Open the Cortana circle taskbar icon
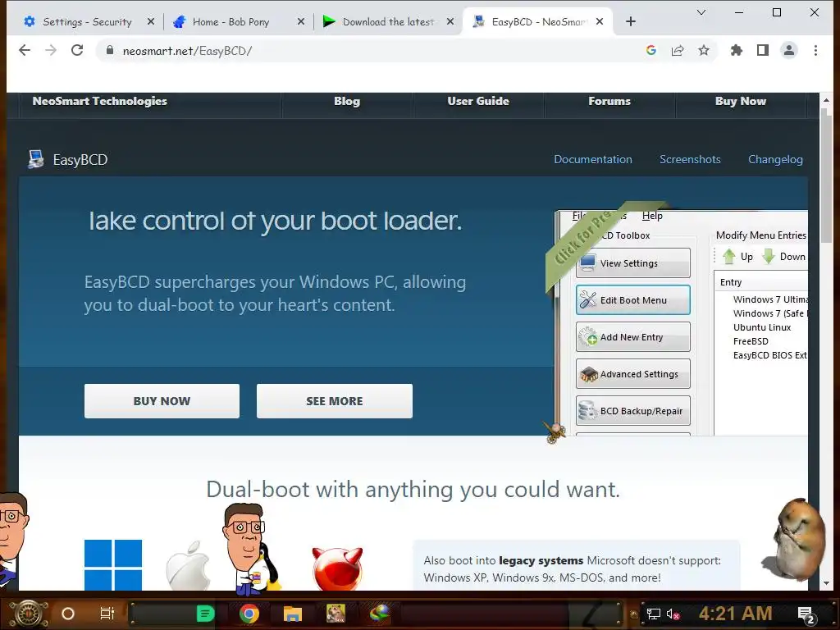 click(68, 614)
